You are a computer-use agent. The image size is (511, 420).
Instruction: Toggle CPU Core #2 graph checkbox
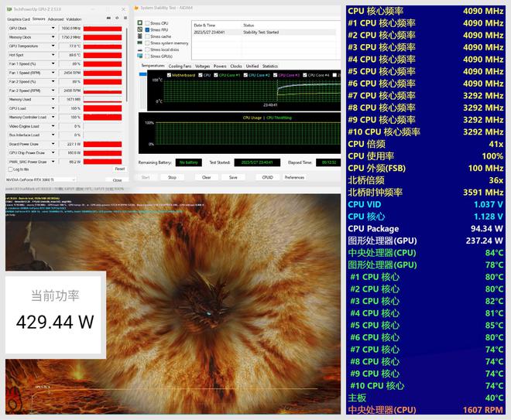(x=245, y=75)
